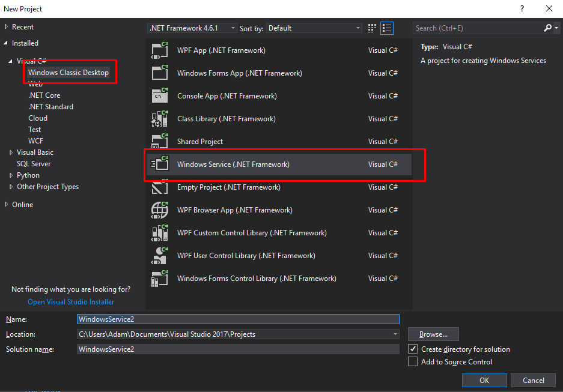Select Windows Service (.NET Framework) template text
This screenshot has height=392, width=563.
tap(233, 164)
